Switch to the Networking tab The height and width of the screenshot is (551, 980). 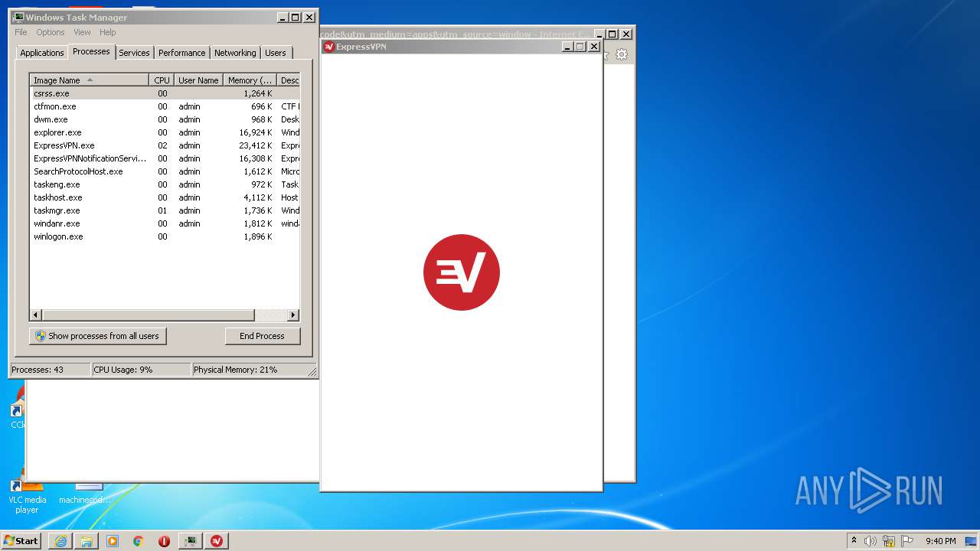click(x=235, y=53)
